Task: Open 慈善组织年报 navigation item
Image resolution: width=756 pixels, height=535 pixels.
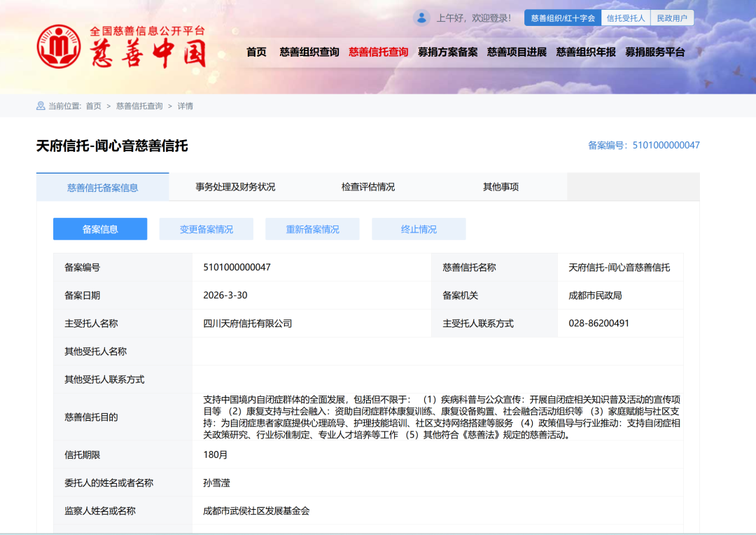Action: coord(586,52)
